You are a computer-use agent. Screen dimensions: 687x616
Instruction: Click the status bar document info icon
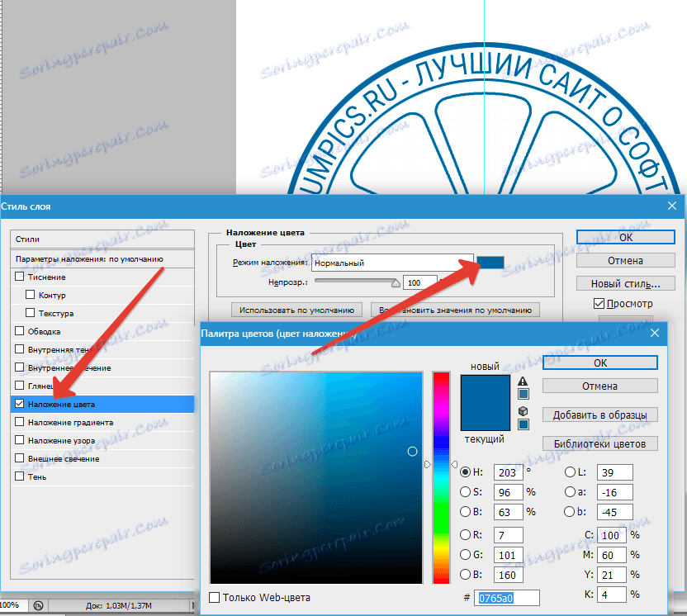coord(39,605)
